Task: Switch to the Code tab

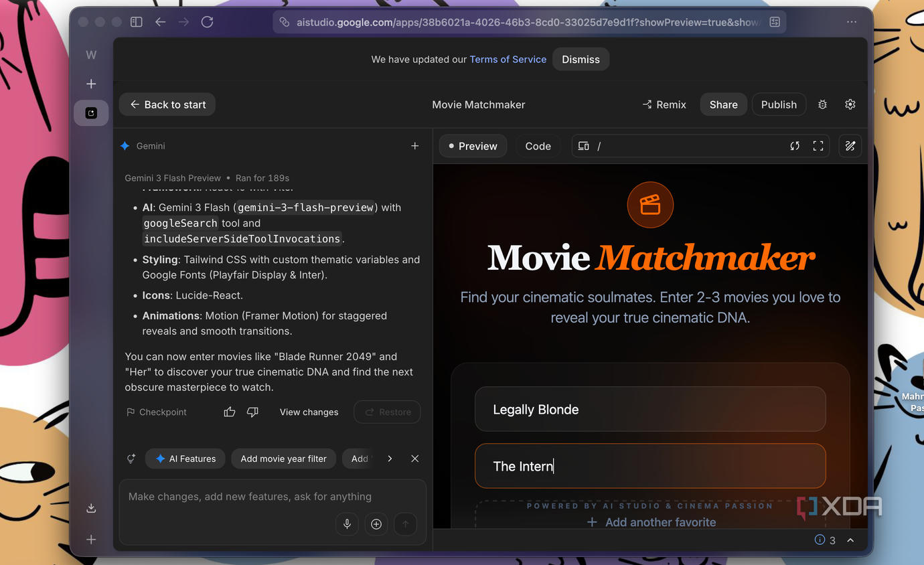Action: click(538, 146)
